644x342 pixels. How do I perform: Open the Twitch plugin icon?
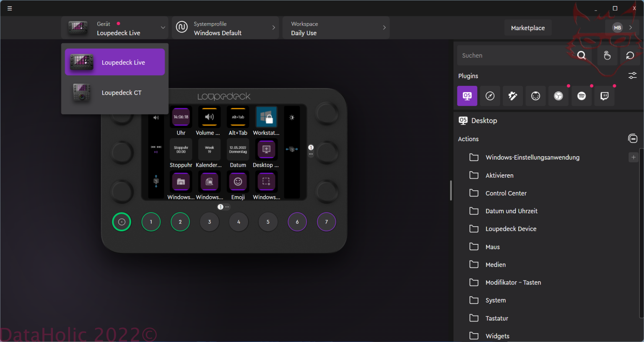coord(604,96)
